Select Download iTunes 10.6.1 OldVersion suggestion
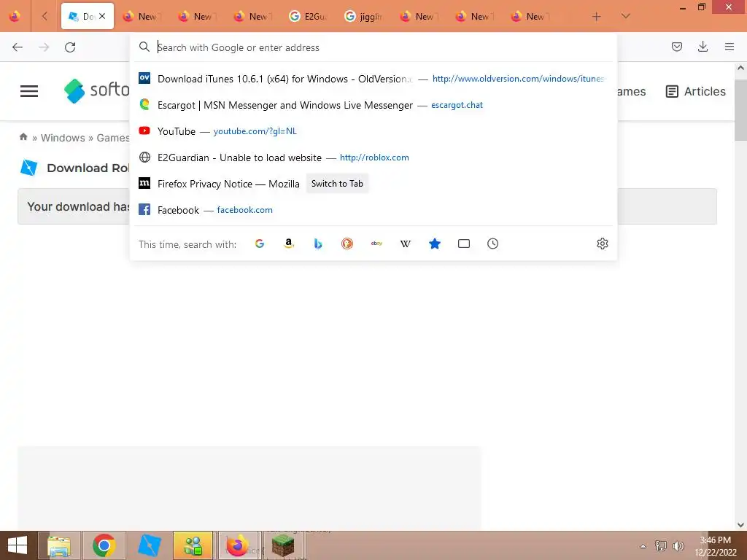This screenshot has height=560, width=747. [373, 79]
